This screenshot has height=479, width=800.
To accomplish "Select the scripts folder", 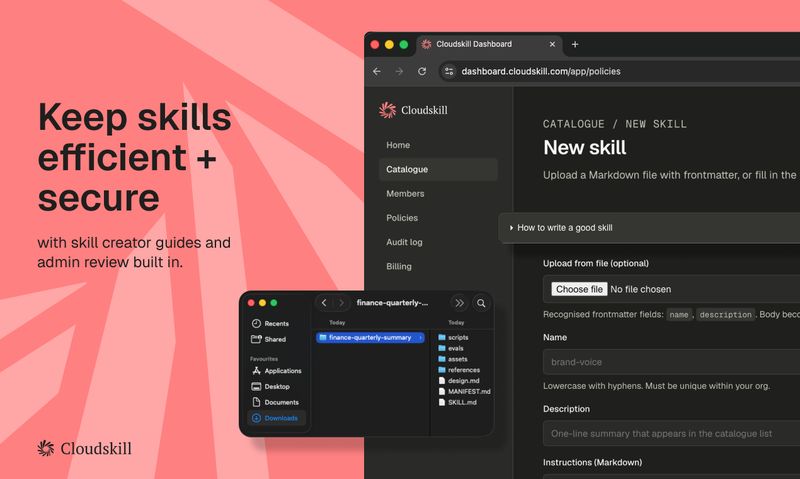I will click(x=453, y=337).
